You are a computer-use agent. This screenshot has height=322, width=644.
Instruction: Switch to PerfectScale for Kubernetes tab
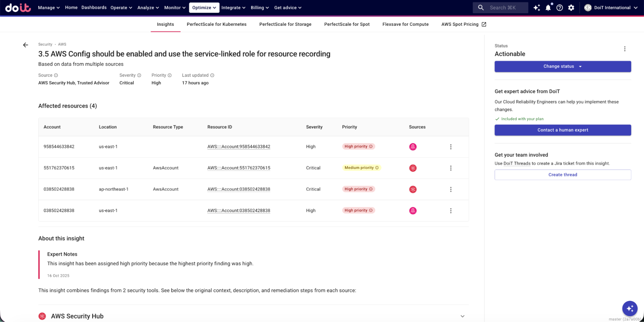(216, 24)
